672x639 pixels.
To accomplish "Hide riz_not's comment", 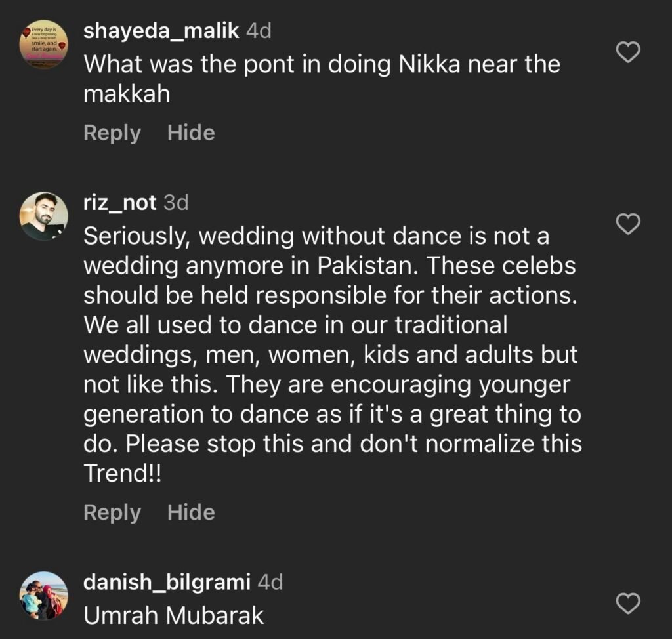I will tap(191, 512).
